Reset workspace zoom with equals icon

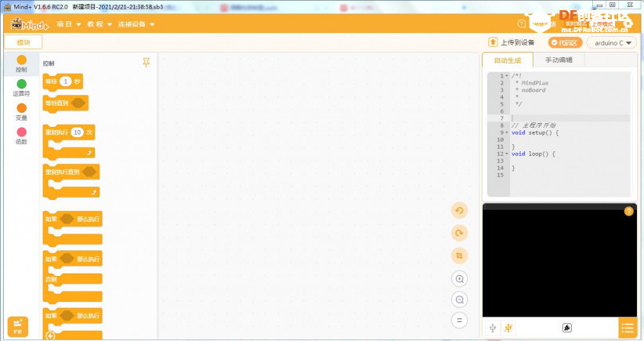click(460, 320)
